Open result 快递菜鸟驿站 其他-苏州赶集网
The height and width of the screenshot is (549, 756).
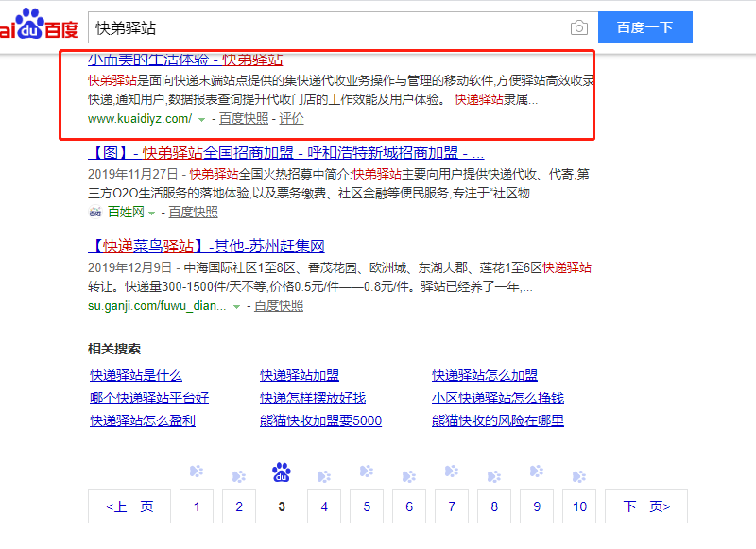click(206, 246)
